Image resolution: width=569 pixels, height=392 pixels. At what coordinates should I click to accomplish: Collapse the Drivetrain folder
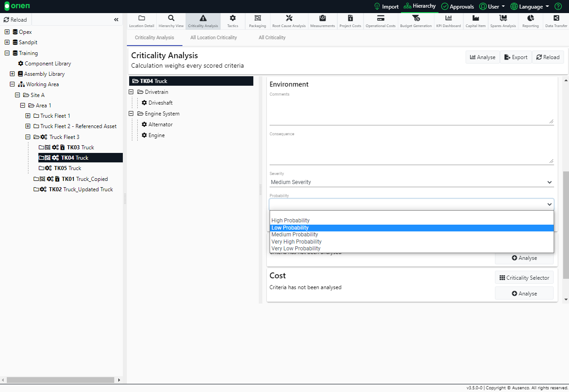point(131,92)
